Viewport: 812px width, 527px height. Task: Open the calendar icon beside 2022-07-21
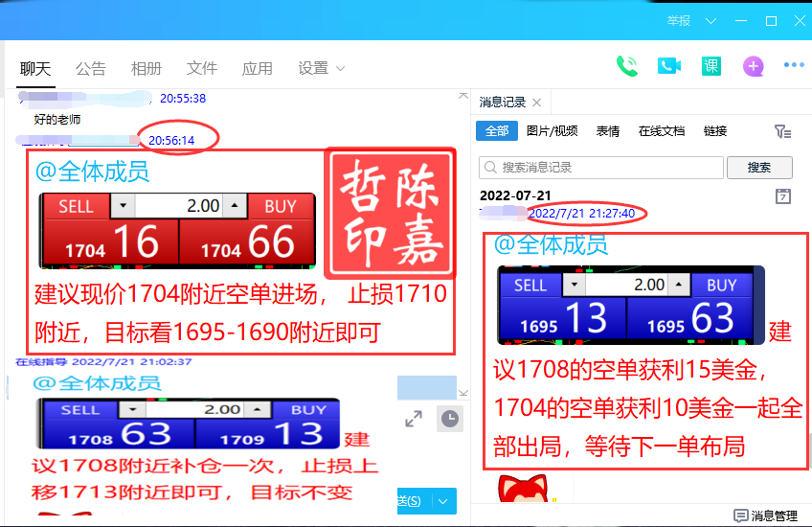[782, 196]
